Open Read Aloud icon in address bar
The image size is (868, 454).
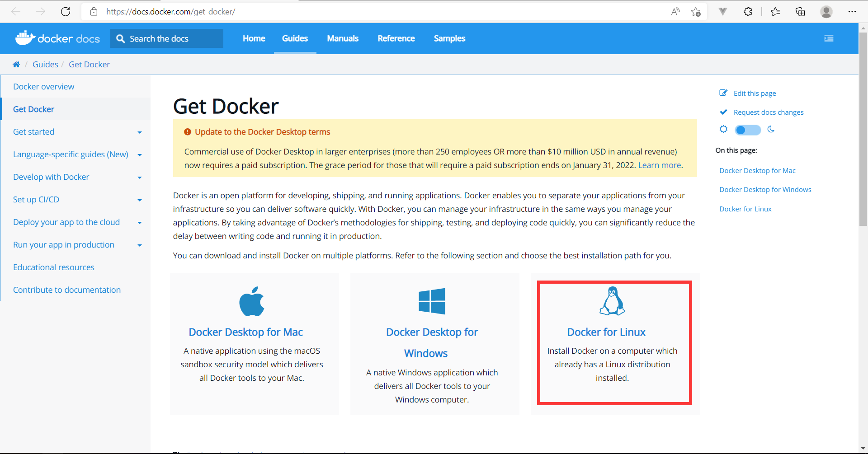pos(675,12)
